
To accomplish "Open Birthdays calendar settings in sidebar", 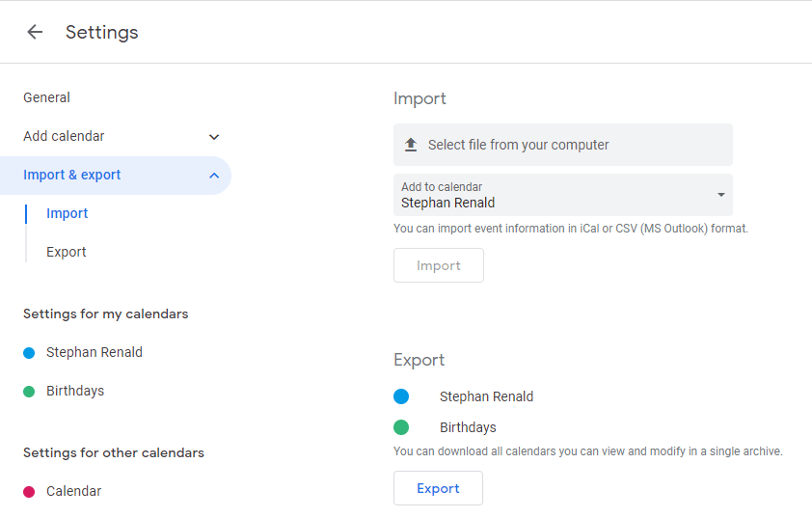I will click(75, 391).
